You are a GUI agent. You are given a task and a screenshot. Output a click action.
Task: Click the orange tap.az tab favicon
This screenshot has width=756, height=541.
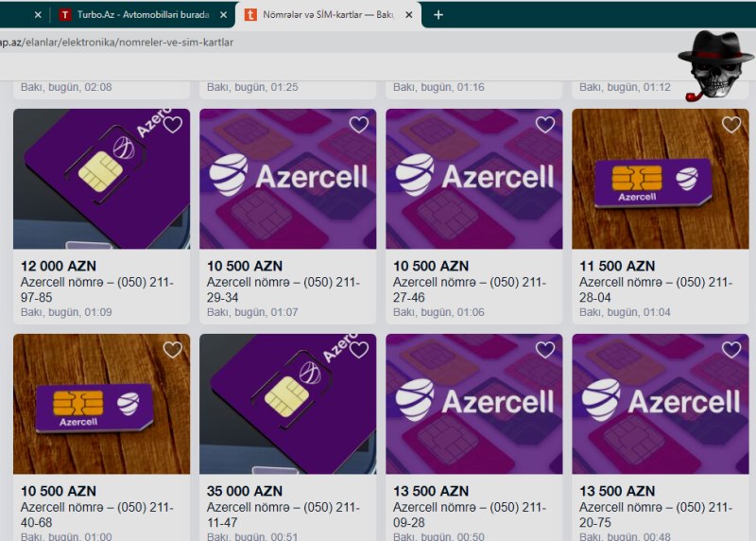[250, 15]
